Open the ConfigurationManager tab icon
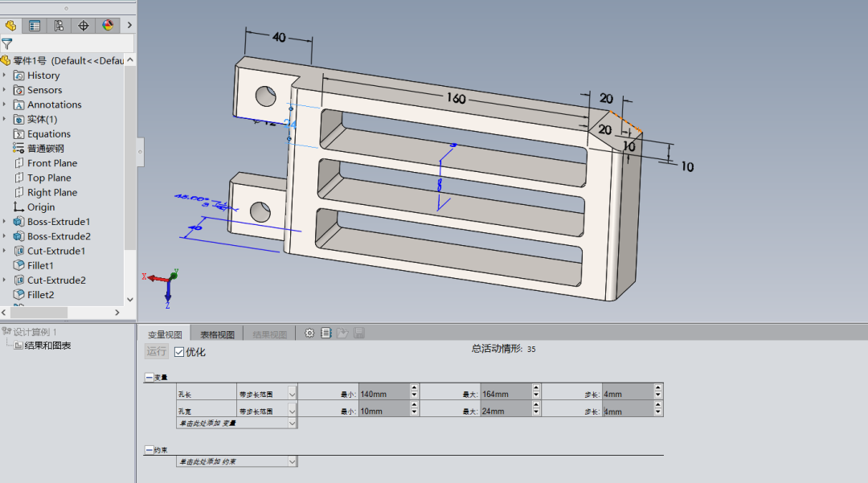This screenshot has width=868, height=483. click(x=59, y=26)
